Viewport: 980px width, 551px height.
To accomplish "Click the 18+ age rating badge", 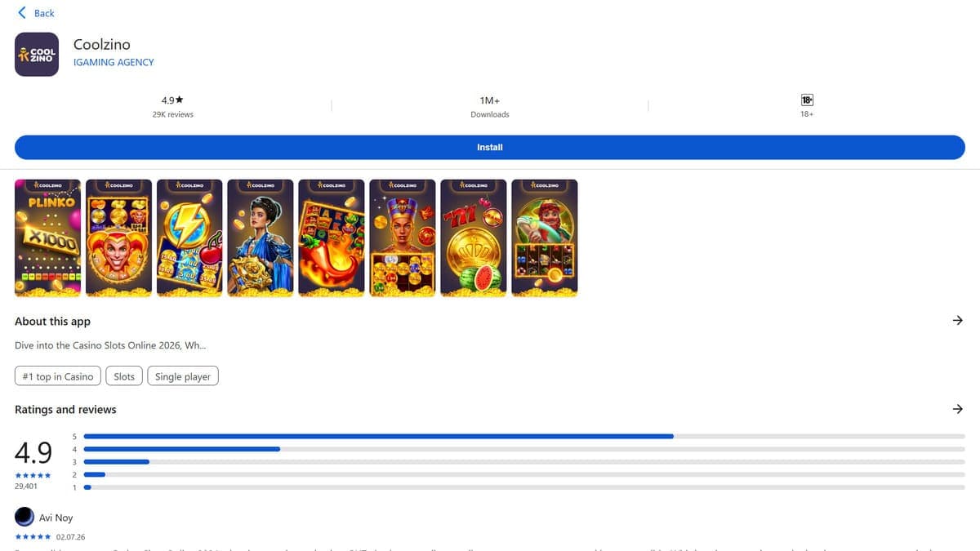I will pos(807,100).
